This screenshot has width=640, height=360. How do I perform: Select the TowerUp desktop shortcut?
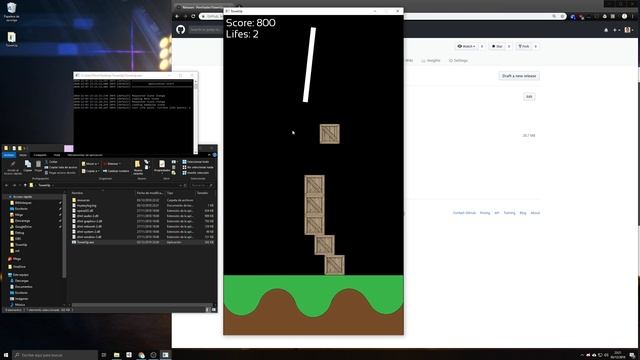[x=11, y=40]
